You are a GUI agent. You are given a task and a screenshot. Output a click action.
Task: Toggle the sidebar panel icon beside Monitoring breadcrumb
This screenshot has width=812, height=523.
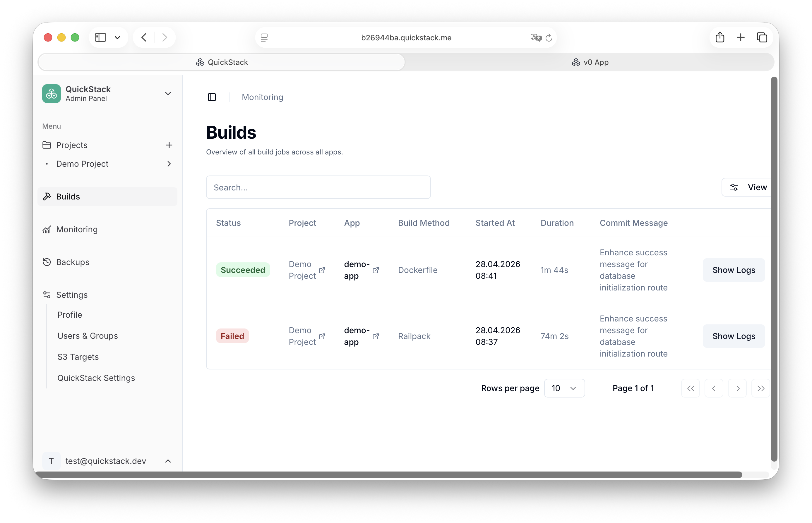(212, 97)
